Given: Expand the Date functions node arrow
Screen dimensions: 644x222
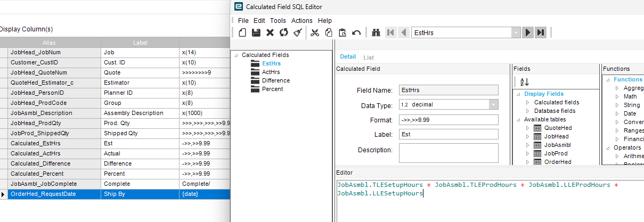Looking at the screenshot, I should pyautogui.click(x=617, y=114).
